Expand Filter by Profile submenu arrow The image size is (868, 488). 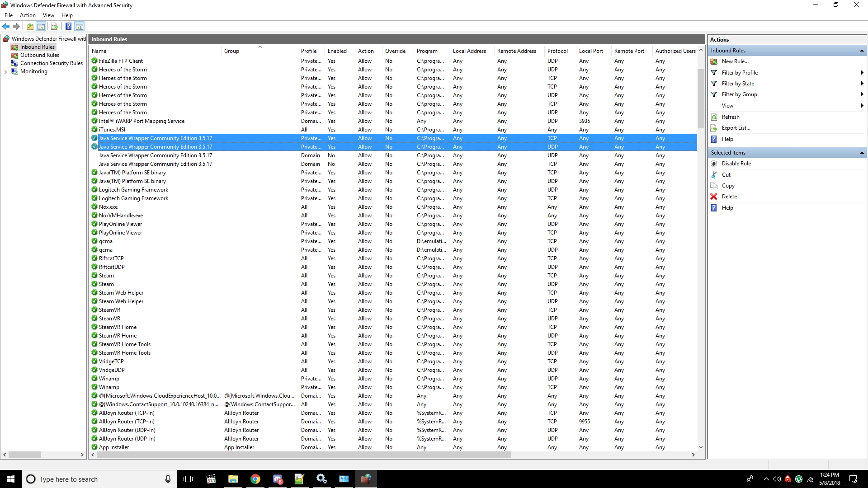862,73
